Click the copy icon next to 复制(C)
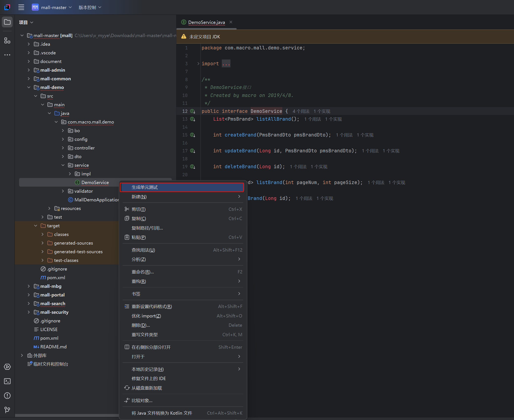Viewport: 514px width, 420px height. (127, 218)
